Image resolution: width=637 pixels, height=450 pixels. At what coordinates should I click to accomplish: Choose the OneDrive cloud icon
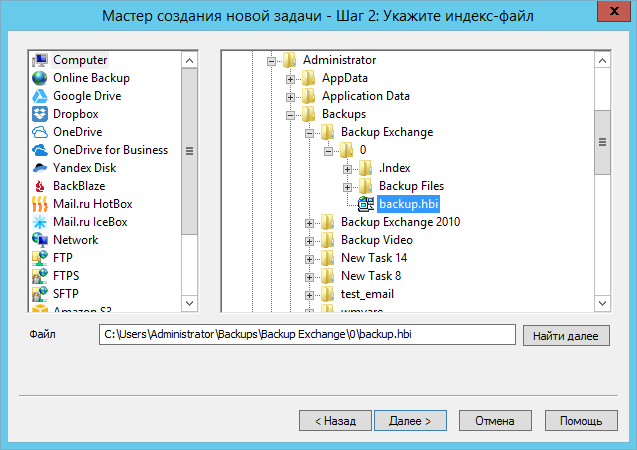coord(40,132)
